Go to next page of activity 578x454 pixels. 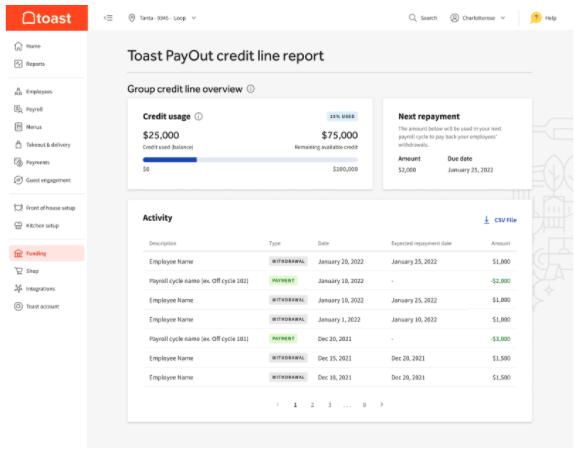pyautogui.click(x=382, y=405)
